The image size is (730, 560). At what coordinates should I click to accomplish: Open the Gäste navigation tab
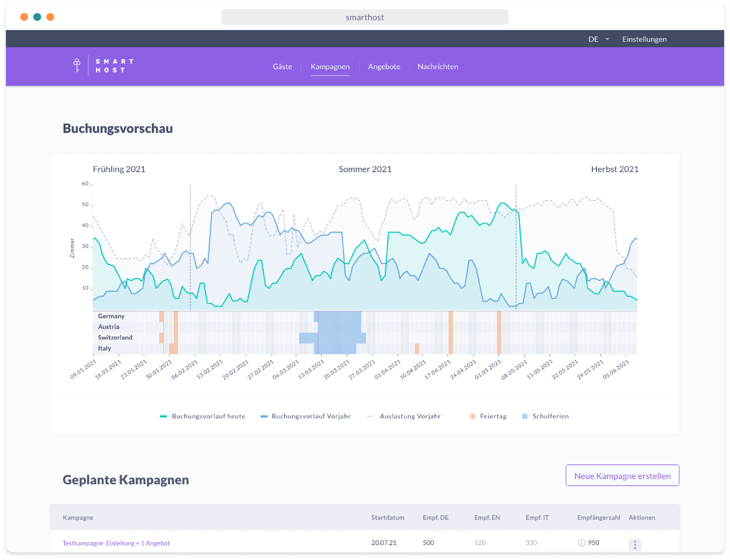tap(282, 66)
